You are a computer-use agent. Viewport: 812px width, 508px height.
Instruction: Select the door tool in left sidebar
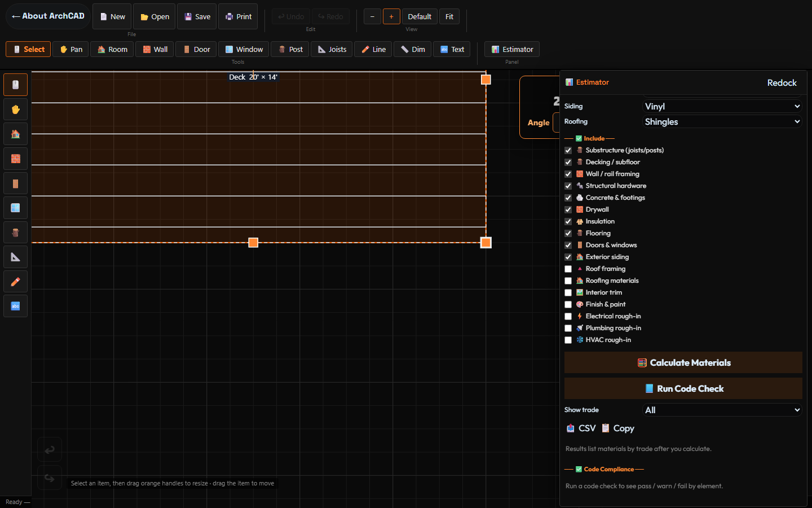coord(15,183)
